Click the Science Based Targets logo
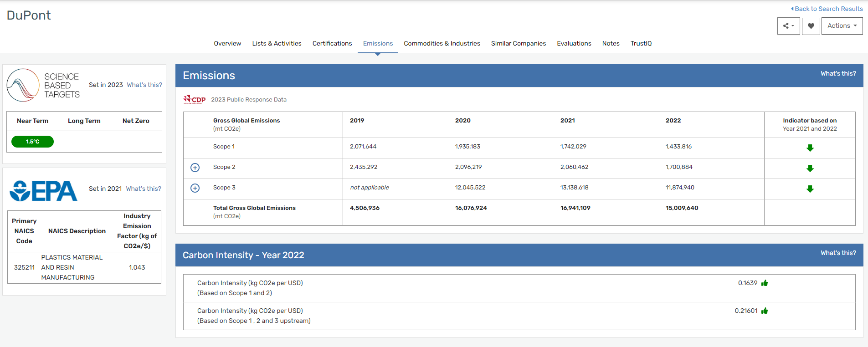 43,85
